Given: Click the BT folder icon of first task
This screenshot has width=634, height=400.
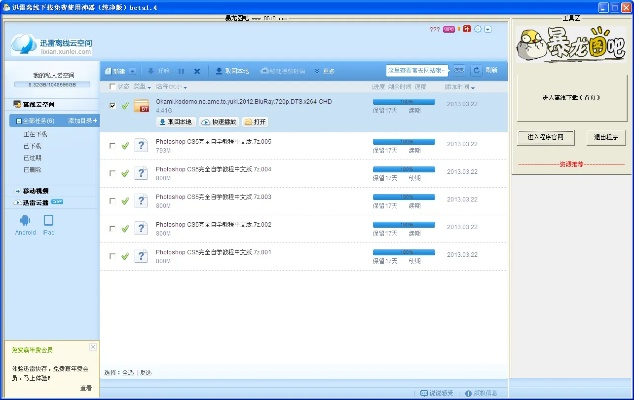Looking at the screenshot, I should click(142, 106).
